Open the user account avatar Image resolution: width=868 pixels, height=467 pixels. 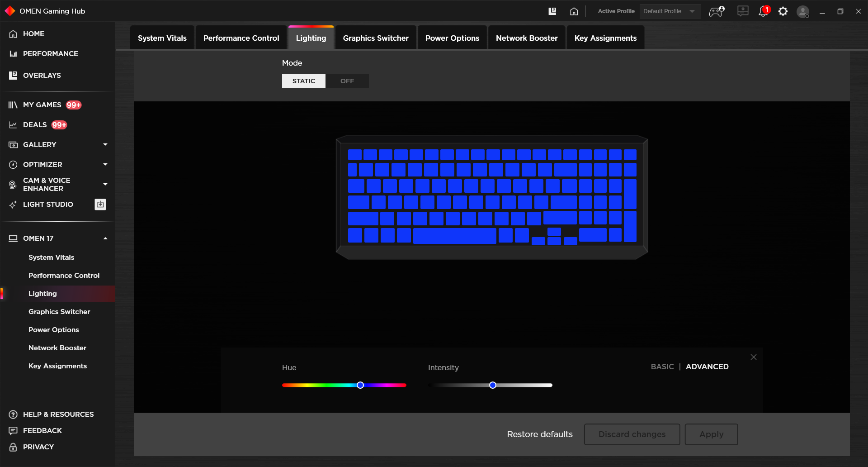pyautogui.click(x=803, y=11)
